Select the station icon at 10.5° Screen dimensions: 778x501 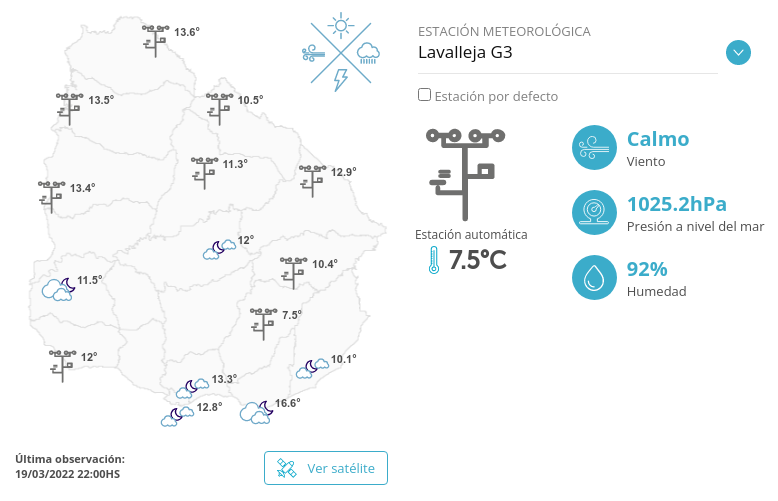[x=219, y=109]
